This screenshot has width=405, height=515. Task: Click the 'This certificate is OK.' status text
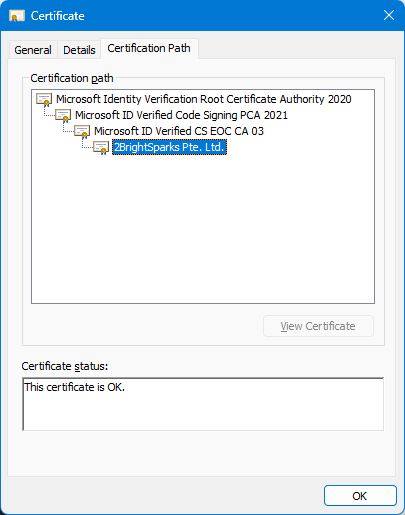click(x=75, y=387)
